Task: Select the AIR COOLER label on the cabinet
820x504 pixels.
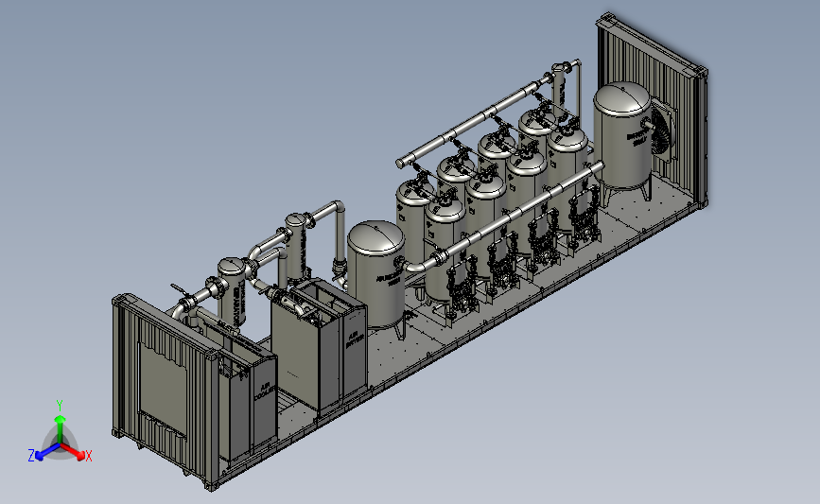Action: tap(264, 391)
